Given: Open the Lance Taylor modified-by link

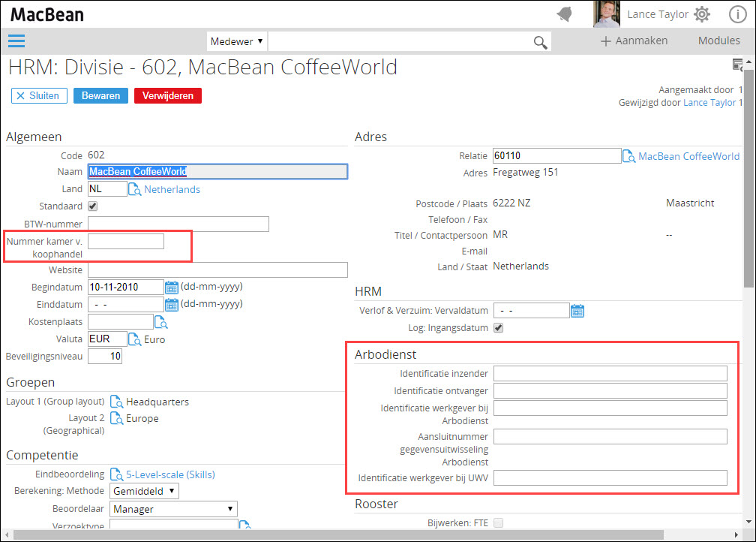Looking at the screenshot, I should pyautogui.click(x=709, y=103).
